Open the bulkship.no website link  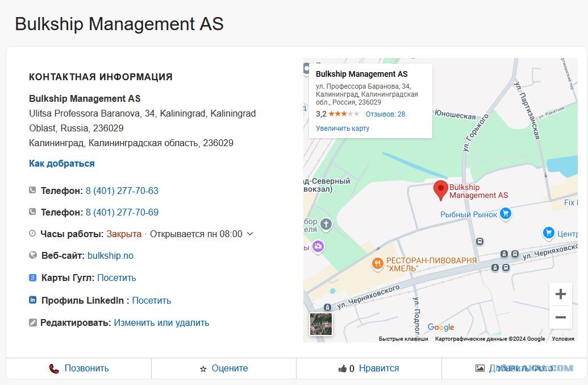point(110,255)
